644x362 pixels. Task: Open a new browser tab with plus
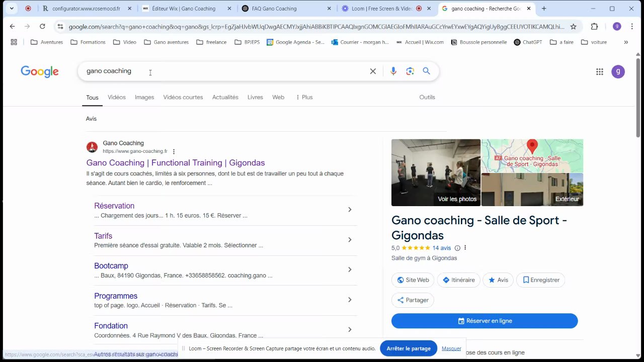544,9
